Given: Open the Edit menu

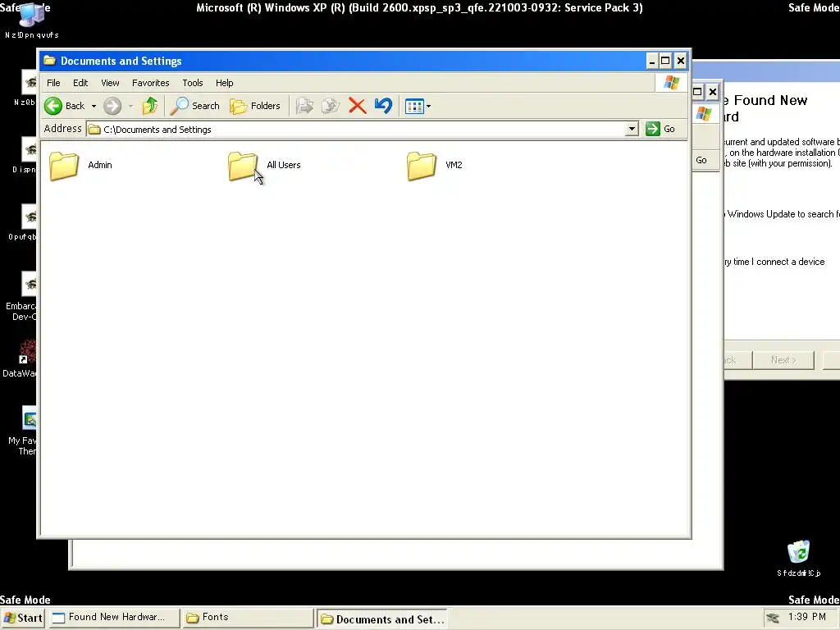Looking at the screenshot, I should (x=80, y=83).
